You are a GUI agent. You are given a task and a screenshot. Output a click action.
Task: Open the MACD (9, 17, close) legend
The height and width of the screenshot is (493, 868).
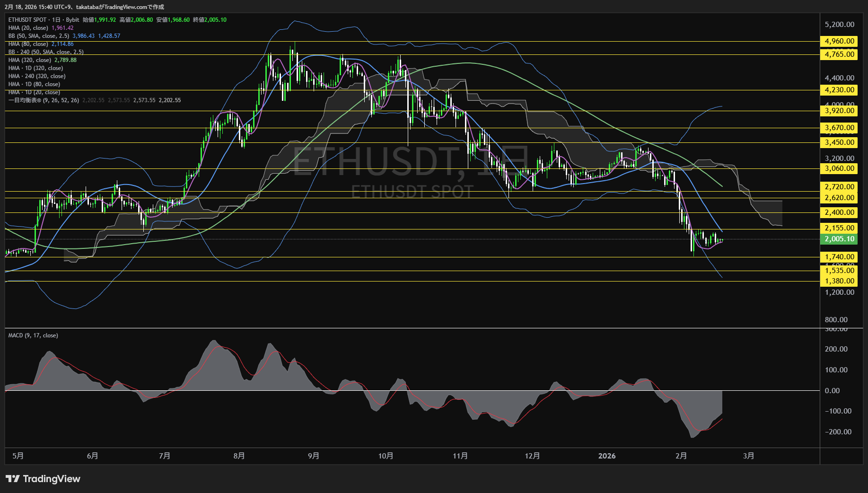click(33, 335)
